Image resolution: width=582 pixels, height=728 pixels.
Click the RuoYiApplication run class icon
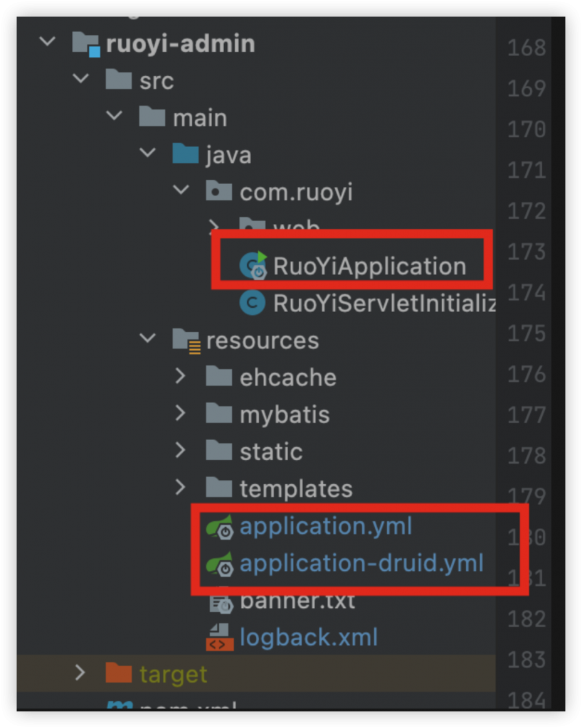[253, 266]
